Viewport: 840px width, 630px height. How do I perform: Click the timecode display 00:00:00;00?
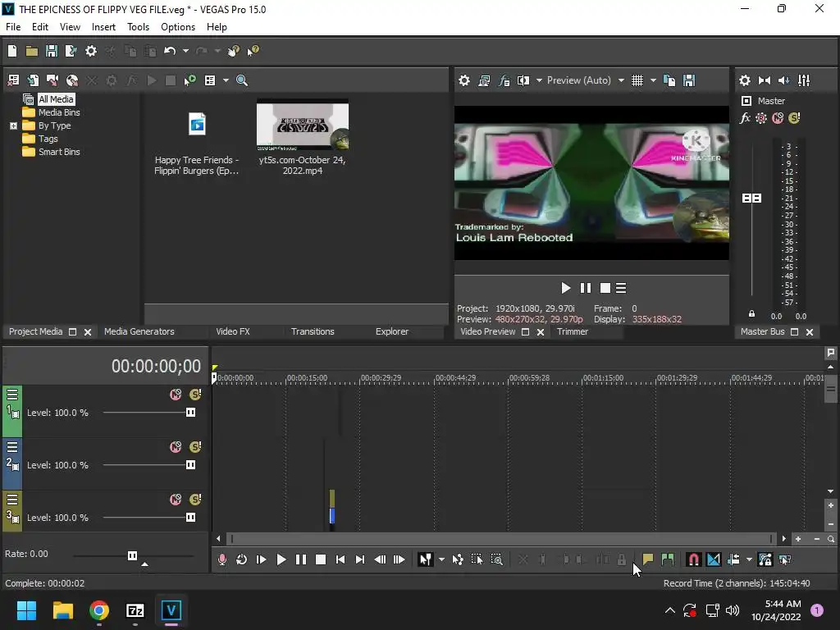coord(156,367)
